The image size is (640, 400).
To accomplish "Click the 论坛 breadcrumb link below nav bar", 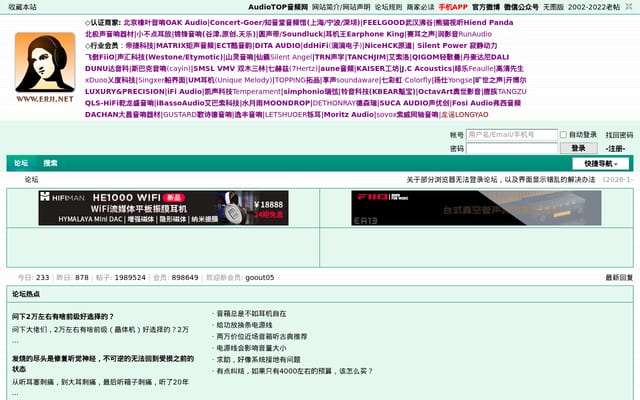I will pyautogui.click(x=31, y=180).
